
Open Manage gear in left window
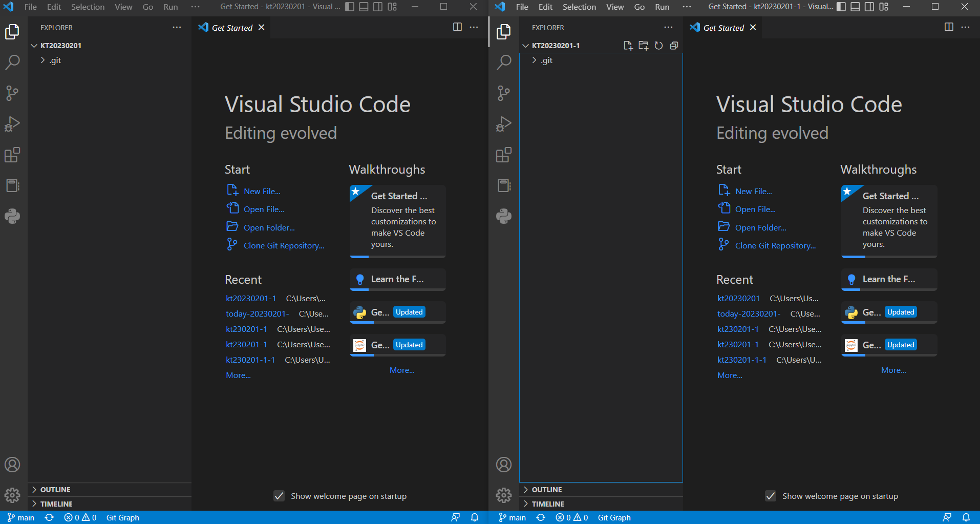point(12,495)
